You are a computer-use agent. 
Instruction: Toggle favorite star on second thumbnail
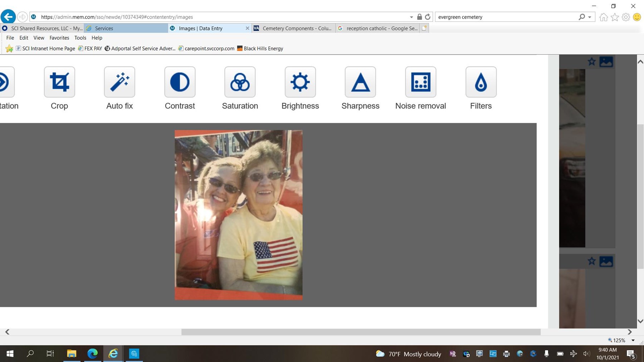coord(592,261)
